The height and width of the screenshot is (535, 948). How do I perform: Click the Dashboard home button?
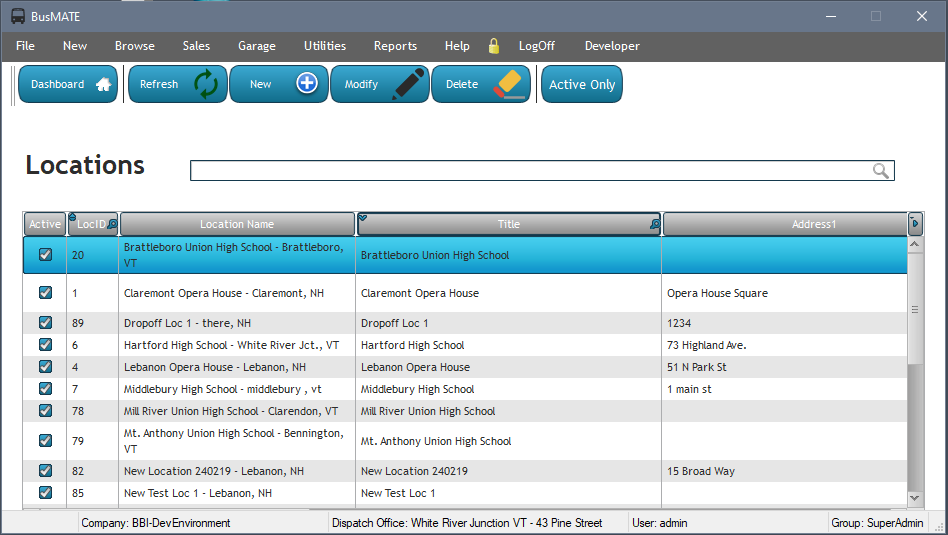[68, 85]
